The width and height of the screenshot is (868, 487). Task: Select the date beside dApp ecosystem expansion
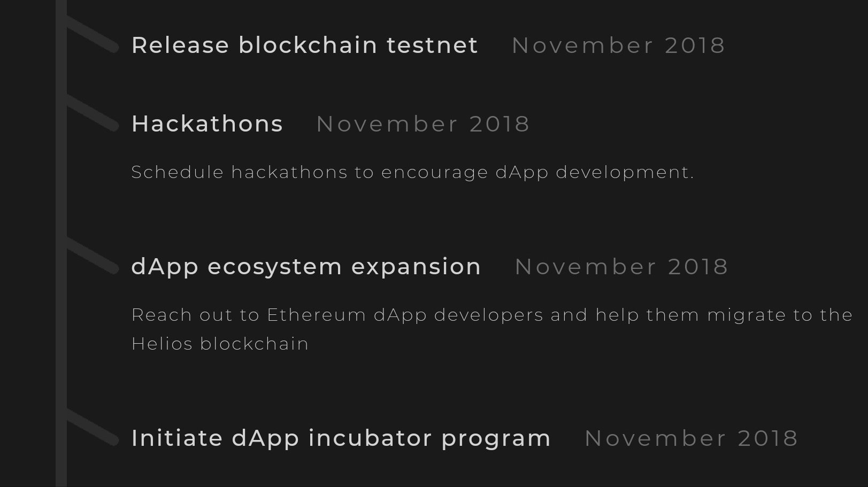tap(621, 267)
